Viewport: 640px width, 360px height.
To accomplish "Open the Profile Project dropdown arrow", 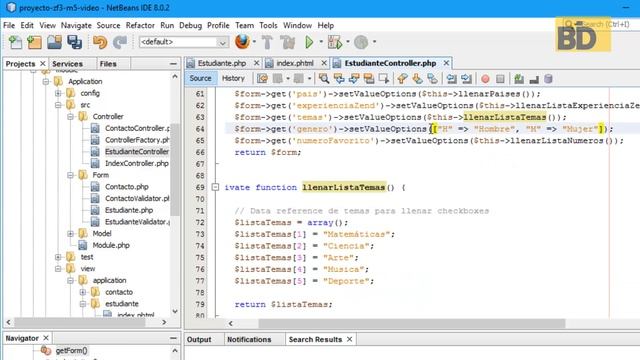I will pos(374,42).
